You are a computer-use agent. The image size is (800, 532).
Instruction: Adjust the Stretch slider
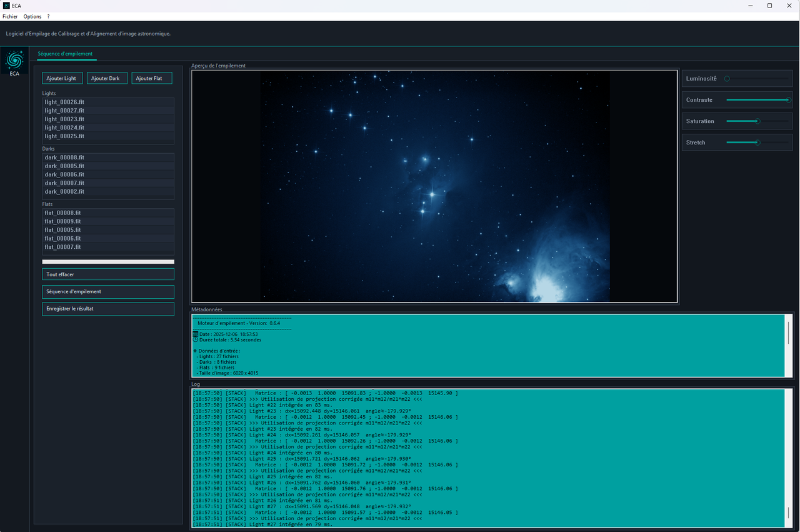point(757,143)
